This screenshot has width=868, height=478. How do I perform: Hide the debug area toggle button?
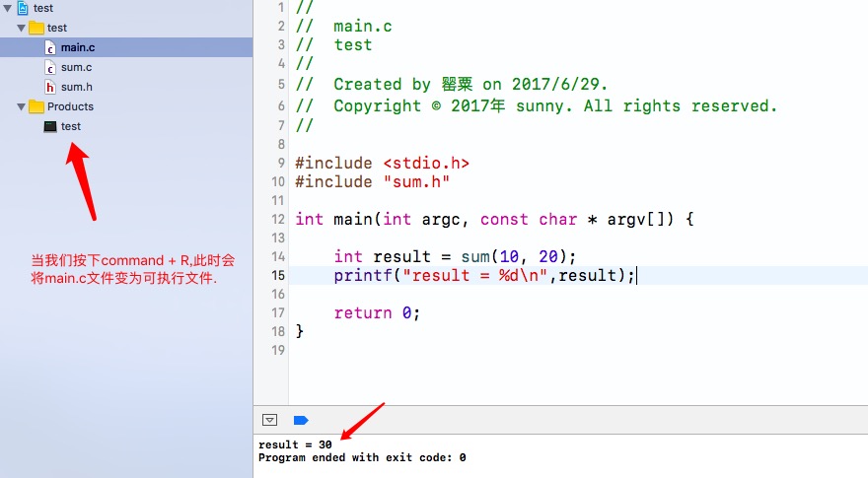tap(269, 420)
